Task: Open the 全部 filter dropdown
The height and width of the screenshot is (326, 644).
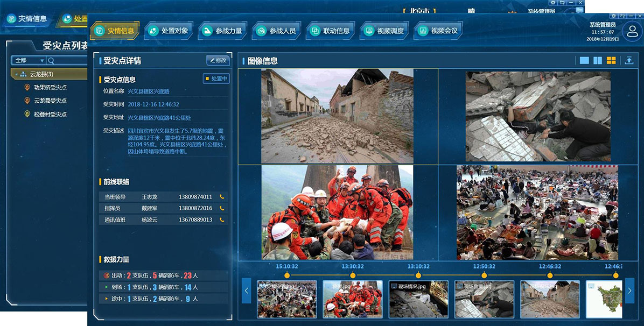Action: coord(29,60)
